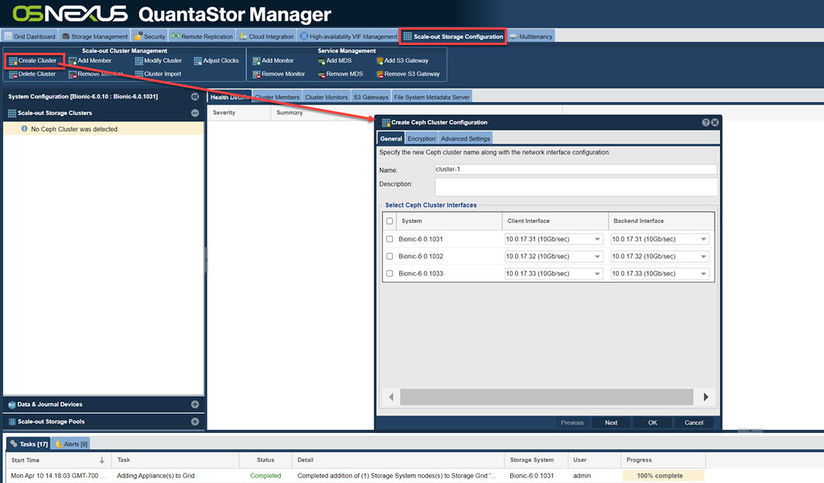Open the Storage Management tab

coord(95,36)
